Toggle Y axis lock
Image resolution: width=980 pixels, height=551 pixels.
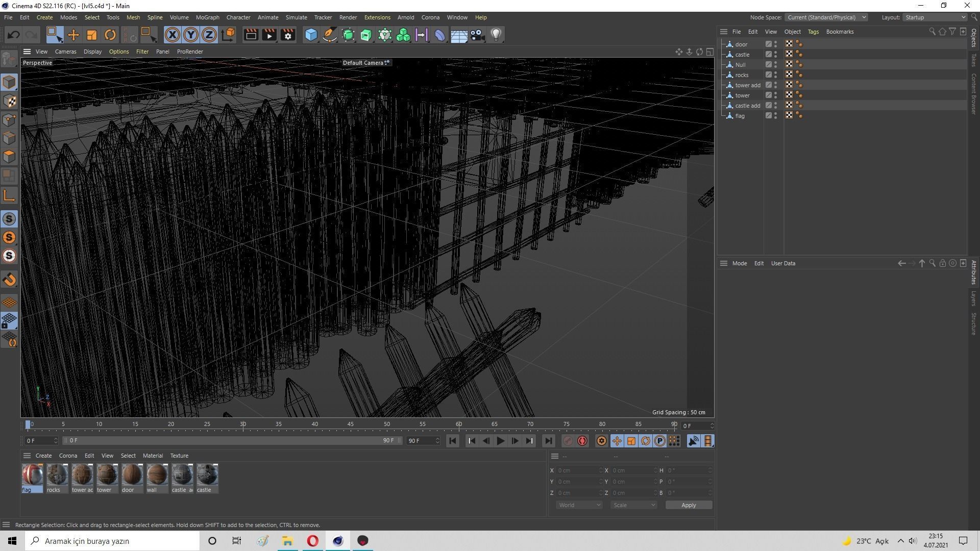(x=191, y=35)
